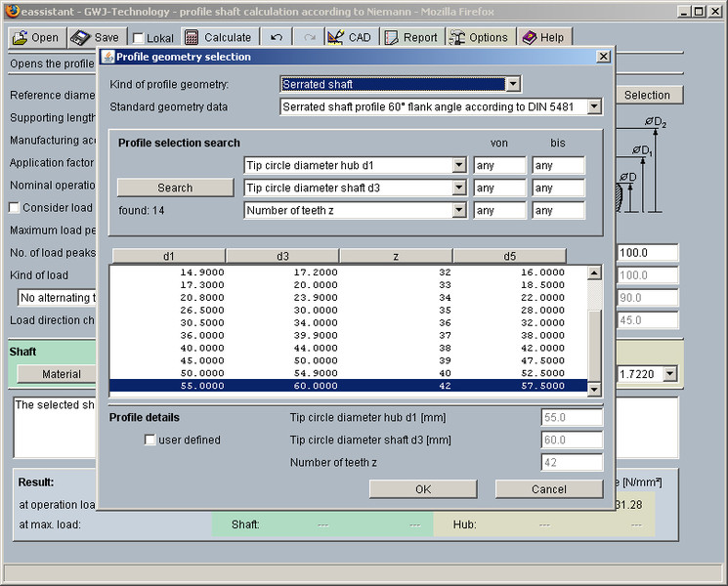Open the Report toolbar icon
The image size is (728, 586).
pyautogui.click(x=392, y=37)
